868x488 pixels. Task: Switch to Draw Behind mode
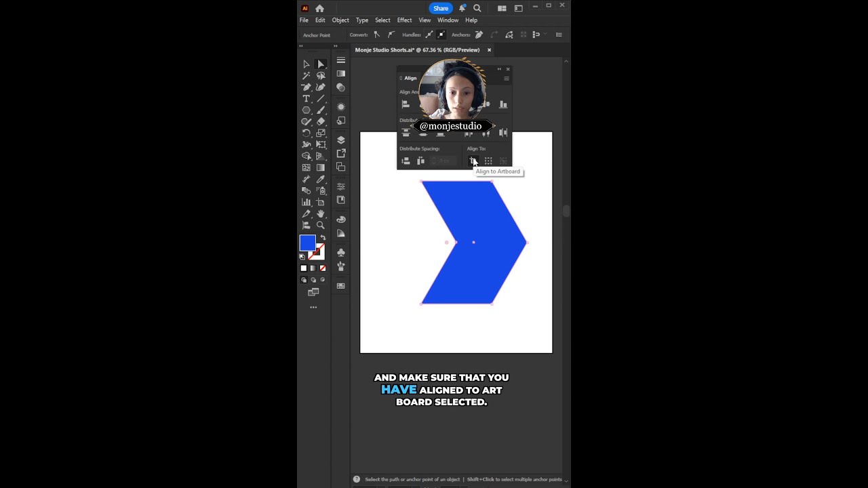[x=313, y=280]
